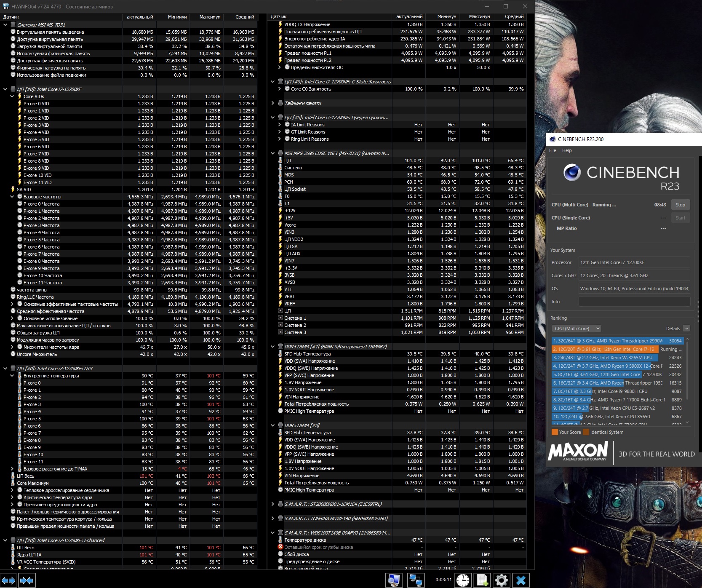This screenshot has width=702, height=588.
Task: Click the lightning icon beside +12V
Action: (280, 211)
